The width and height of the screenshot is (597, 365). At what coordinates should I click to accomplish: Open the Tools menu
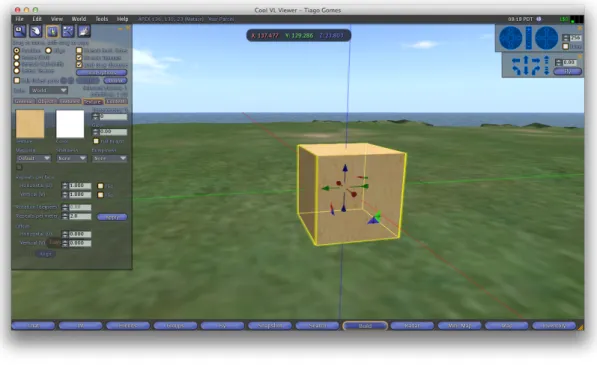[101, 19]
